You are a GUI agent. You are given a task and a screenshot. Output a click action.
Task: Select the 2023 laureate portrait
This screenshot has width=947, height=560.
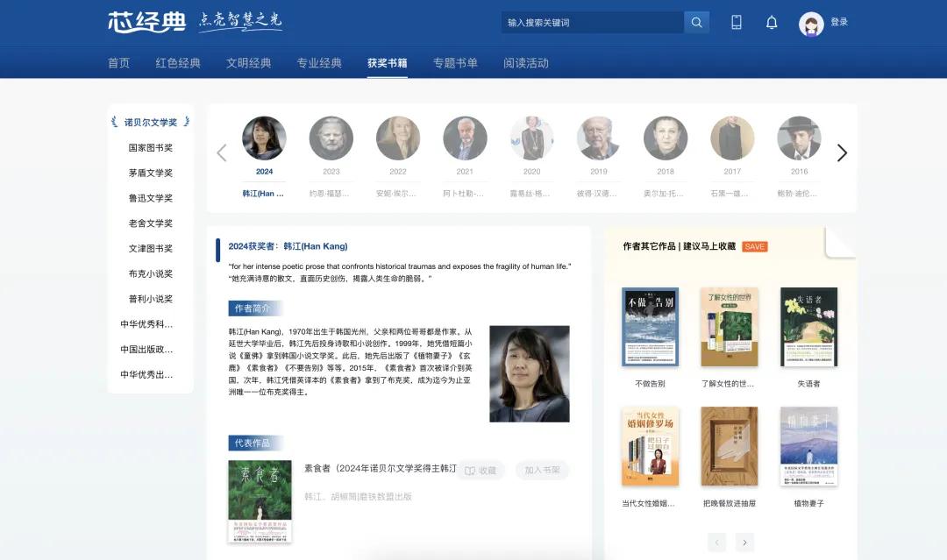331,138
